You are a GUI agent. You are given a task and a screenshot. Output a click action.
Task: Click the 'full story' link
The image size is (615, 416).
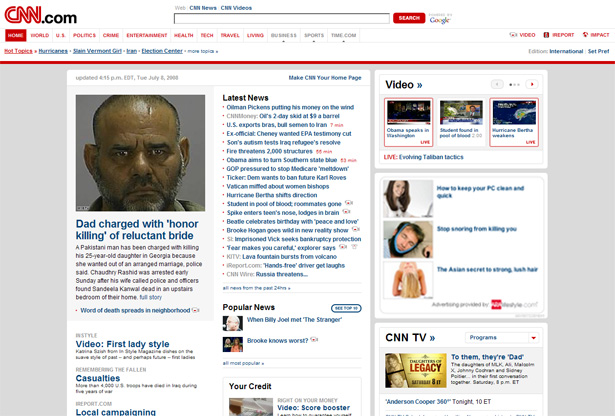coord(151,297)
